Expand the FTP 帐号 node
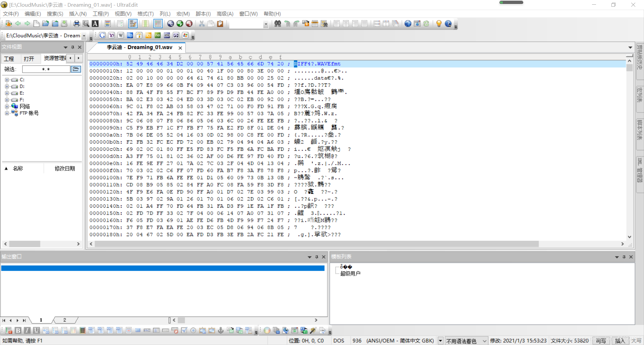 tap(7, 113)
